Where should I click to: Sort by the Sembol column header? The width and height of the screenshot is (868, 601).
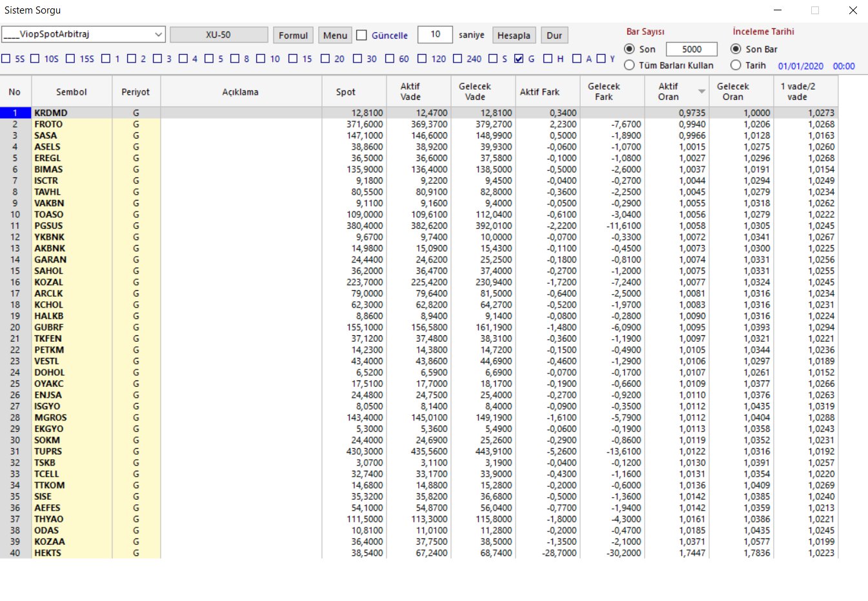point(72,92)
